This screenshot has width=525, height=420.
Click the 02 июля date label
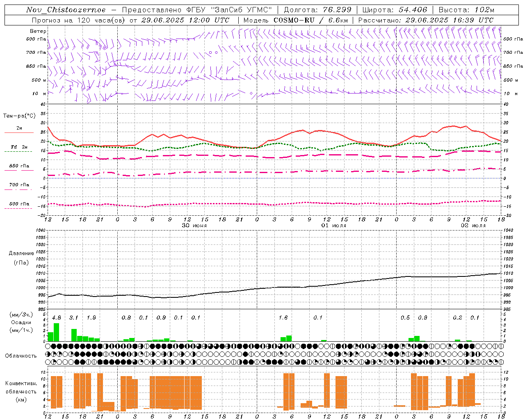coord(473,226)
